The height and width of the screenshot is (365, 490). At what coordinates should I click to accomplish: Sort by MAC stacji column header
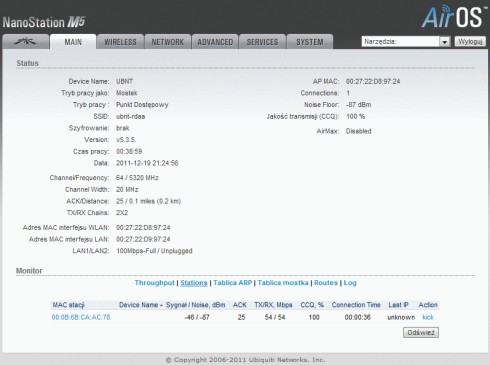[x=69, y=305]
